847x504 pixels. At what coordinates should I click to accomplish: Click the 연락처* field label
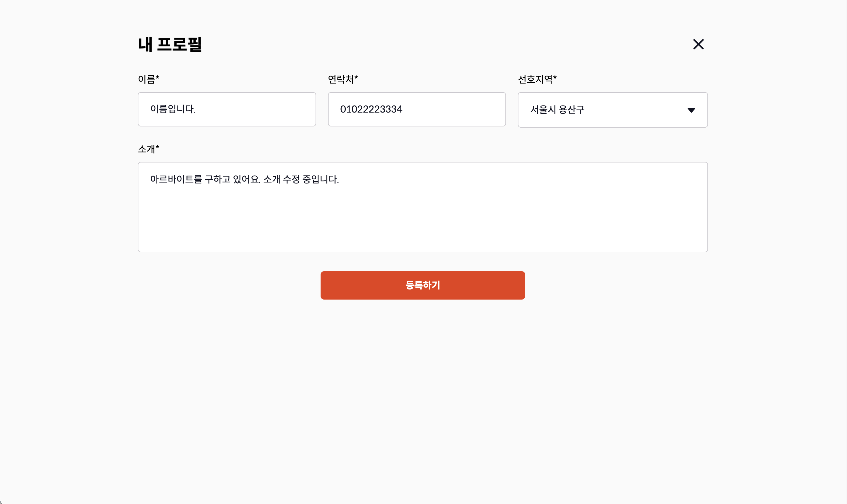click(342, 79)
